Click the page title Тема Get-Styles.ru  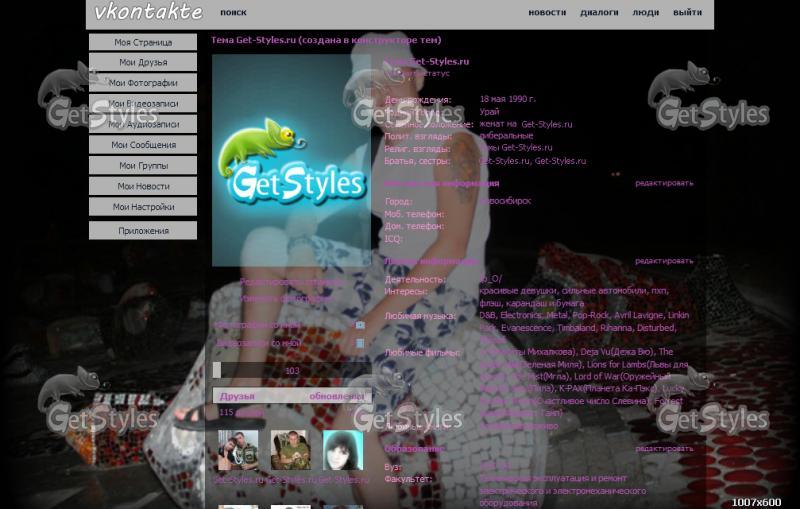tap(326, 40)
